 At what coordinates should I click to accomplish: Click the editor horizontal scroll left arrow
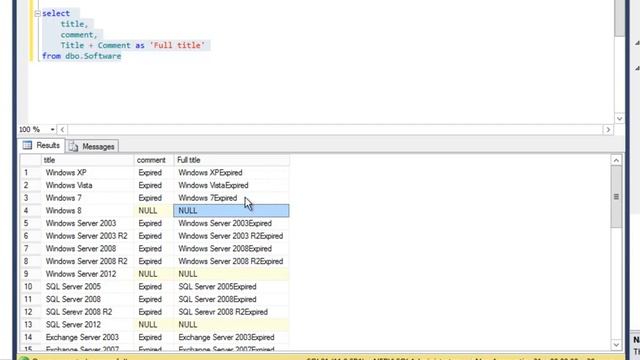(62, 130)
